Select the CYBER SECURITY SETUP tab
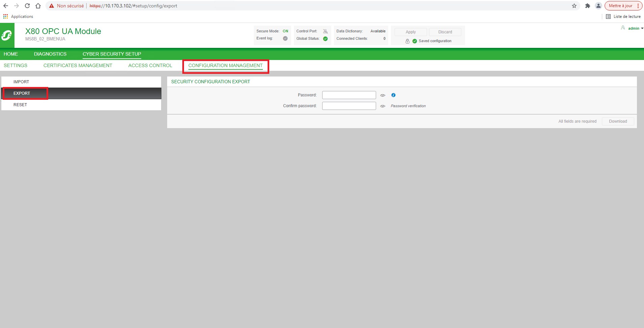The image size is (644, 328). click(x=112, y=54)
